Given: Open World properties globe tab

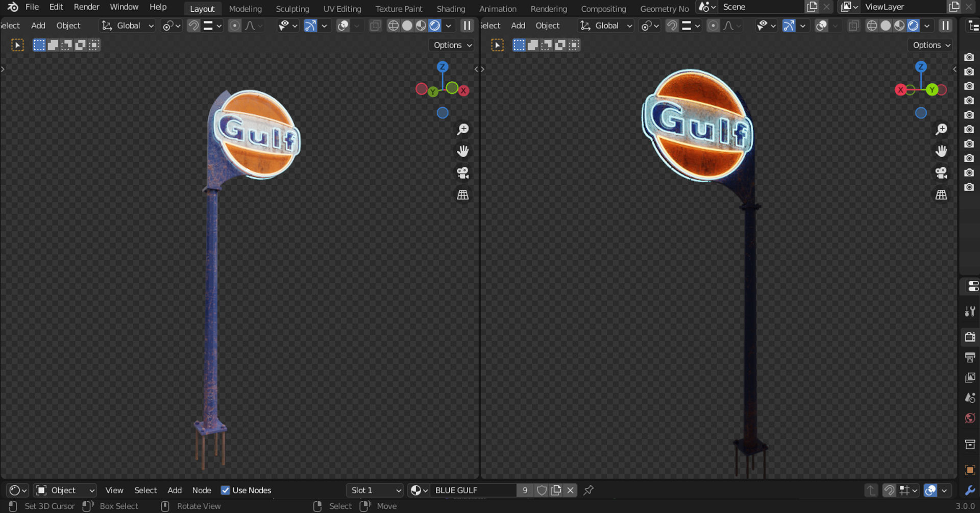Looking at the screenshot, I should coord(970,419).
